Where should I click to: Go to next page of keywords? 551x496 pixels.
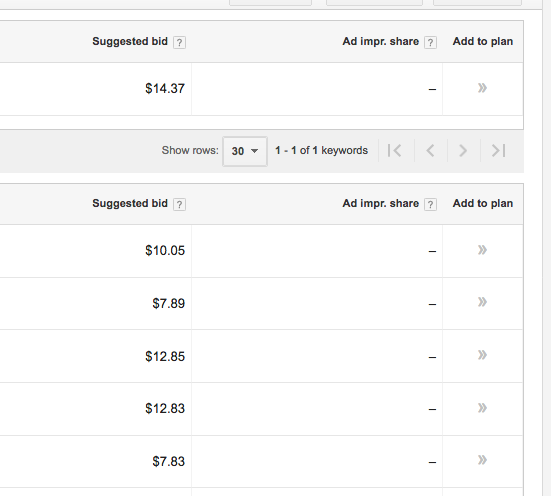(463, 150)
